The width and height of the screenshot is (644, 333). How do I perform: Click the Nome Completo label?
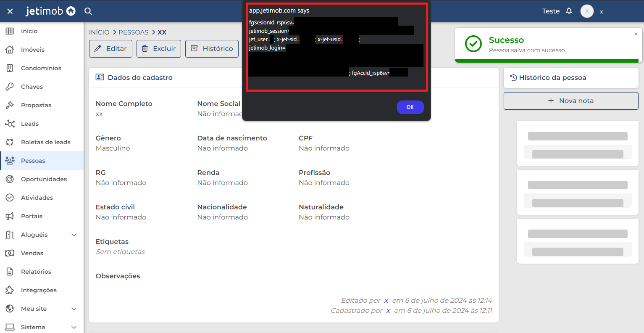tap(124, 104)
